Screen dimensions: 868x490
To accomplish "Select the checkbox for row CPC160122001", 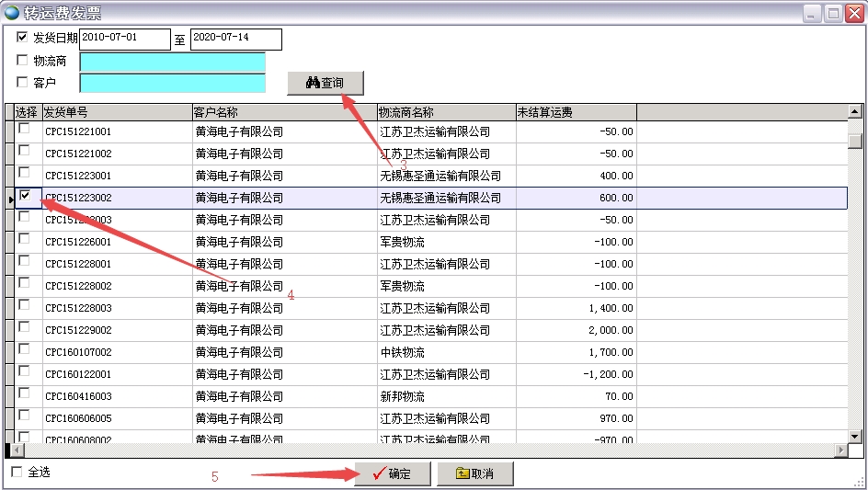I will (x=24, y=371).
